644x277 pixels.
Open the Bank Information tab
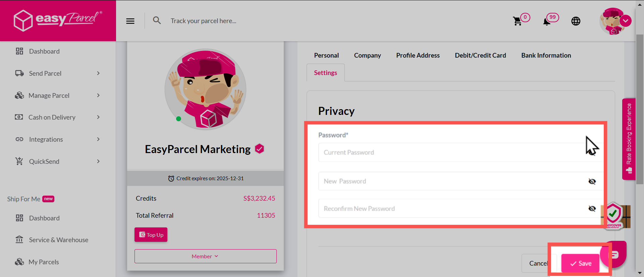point(546,55)
